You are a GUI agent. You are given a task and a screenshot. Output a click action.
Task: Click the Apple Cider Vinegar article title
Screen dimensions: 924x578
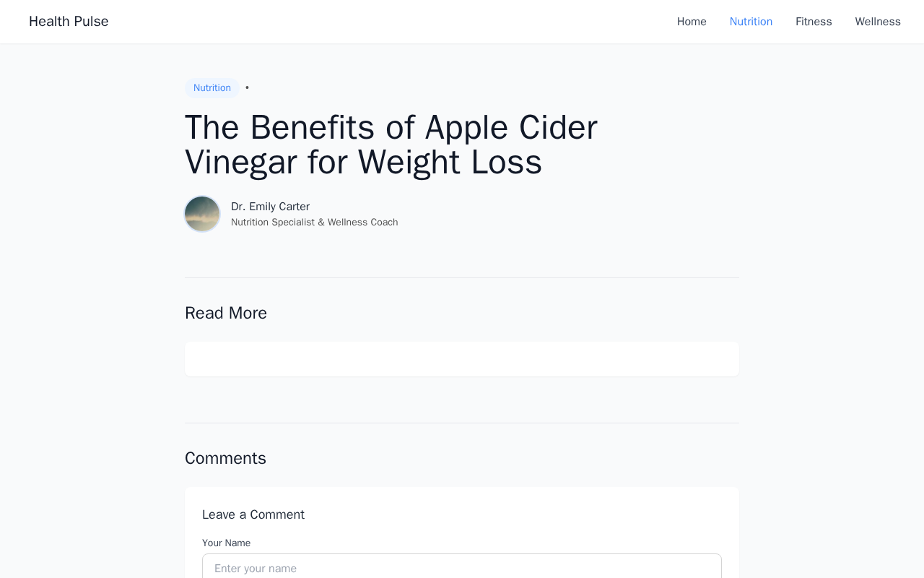pos(391,144)
